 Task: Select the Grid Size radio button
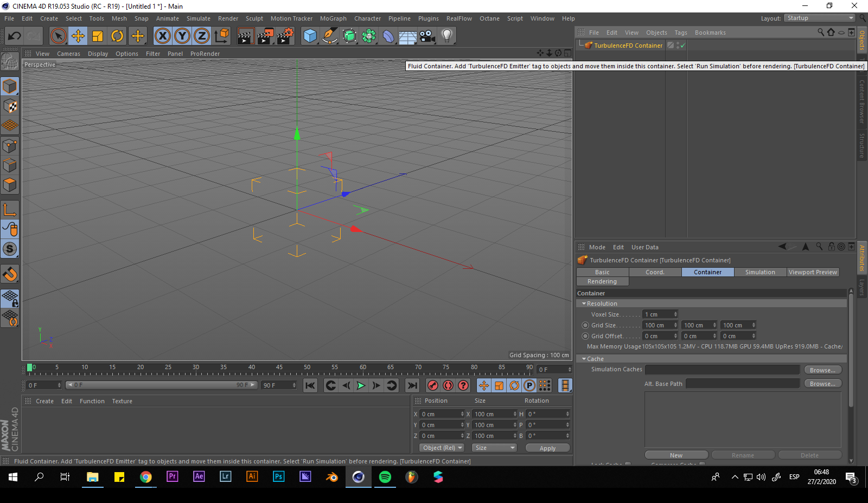point(585,325)
